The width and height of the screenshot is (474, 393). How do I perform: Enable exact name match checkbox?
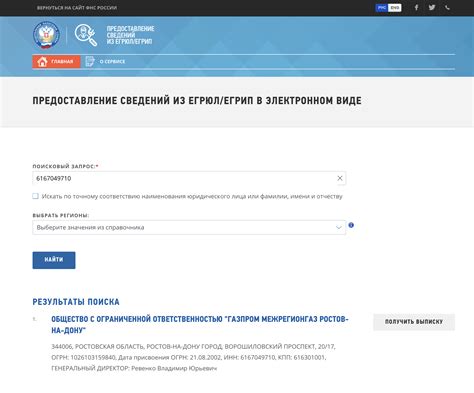pos(35,196)
